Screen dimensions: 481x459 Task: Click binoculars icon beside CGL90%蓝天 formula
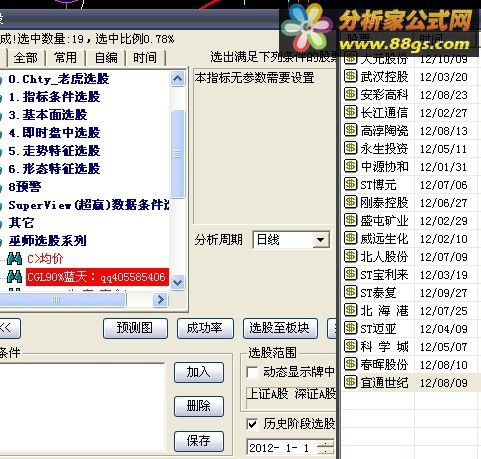[14, 277]
